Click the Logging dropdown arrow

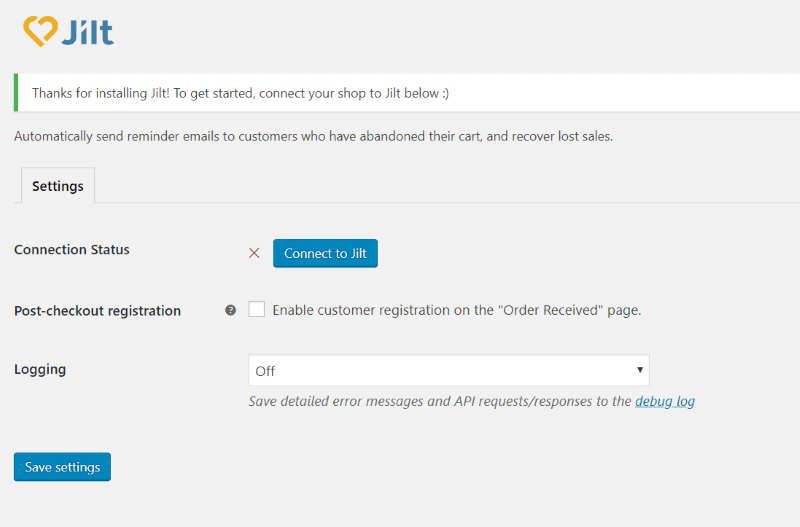pyautogui.click(x=640, y=370)
